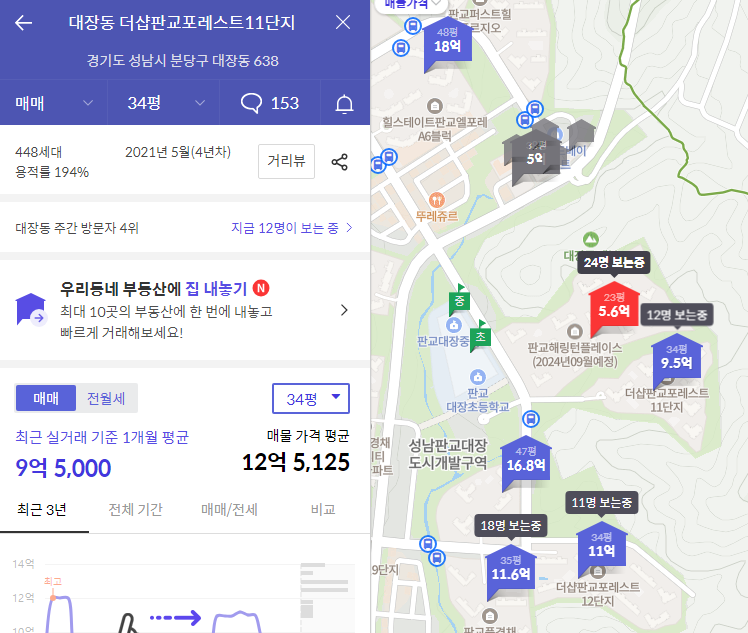Switch to 매매/전세 tab
The width and height of the screenshot is (748, 633).
[229, 510]
